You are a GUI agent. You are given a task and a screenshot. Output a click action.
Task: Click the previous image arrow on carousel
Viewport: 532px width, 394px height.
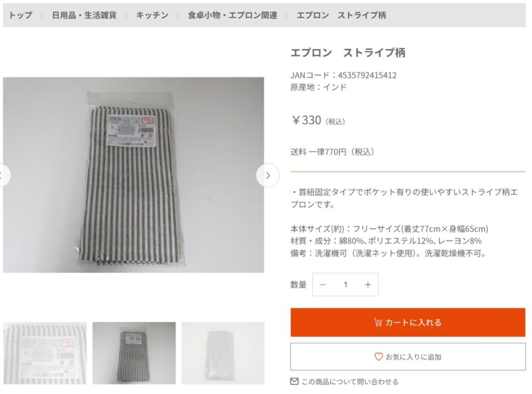click(4, 175)
